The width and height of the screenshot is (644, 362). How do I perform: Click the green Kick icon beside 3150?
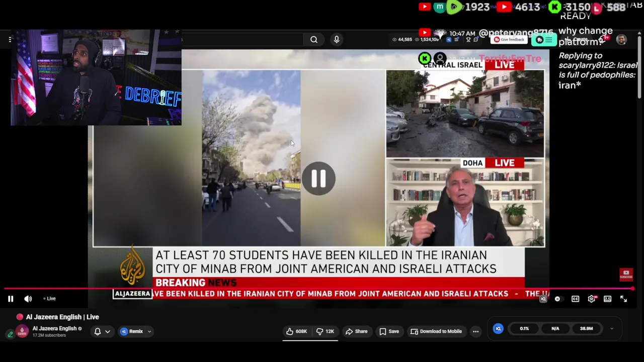555,7
